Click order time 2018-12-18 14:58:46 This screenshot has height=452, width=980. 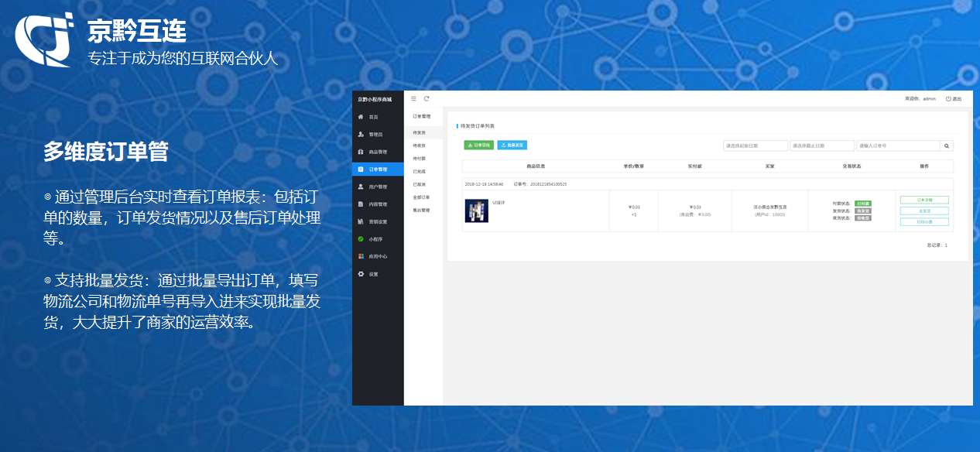click(x=485, y=184)
